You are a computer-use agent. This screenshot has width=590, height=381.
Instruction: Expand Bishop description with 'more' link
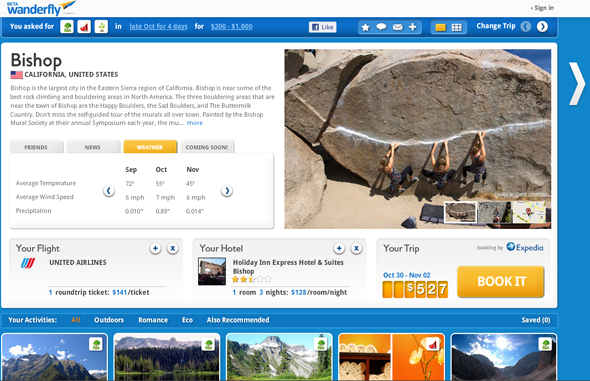coord(195,123)
